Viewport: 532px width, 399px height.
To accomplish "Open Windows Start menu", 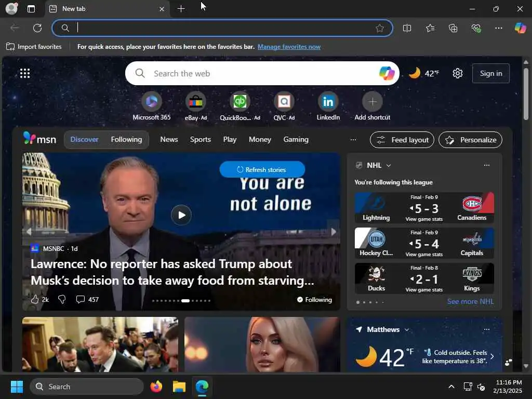I will (17, 387).
